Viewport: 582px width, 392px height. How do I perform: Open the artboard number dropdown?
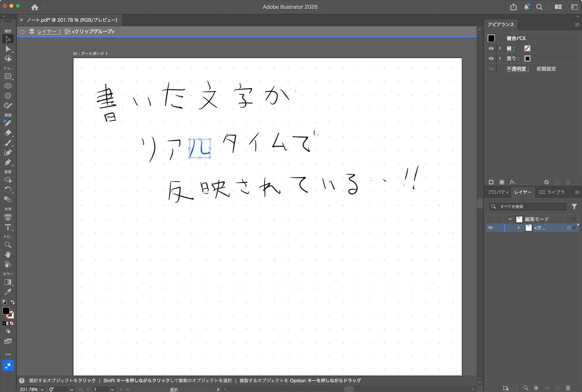coord(112,389)
